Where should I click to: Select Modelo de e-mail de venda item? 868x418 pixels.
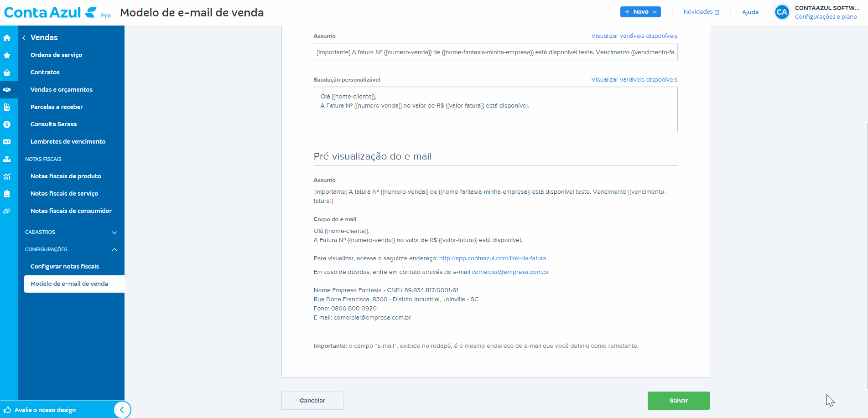point(74,284)
